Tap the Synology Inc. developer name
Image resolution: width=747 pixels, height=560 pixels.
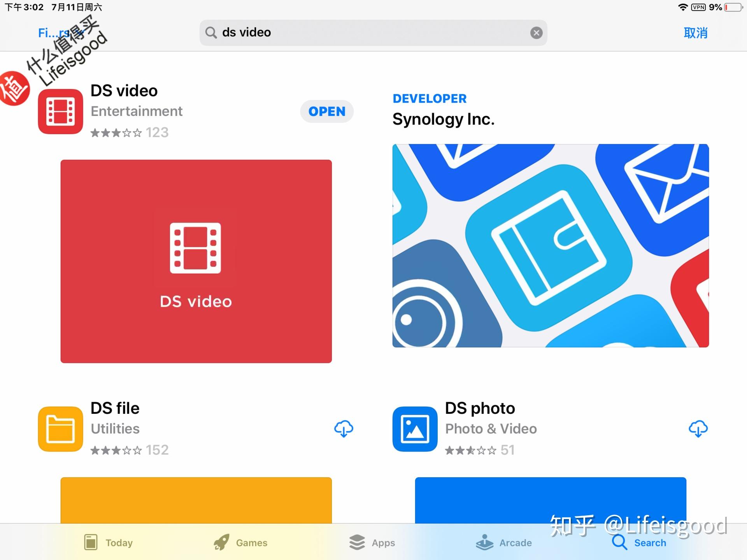point(444,119)
